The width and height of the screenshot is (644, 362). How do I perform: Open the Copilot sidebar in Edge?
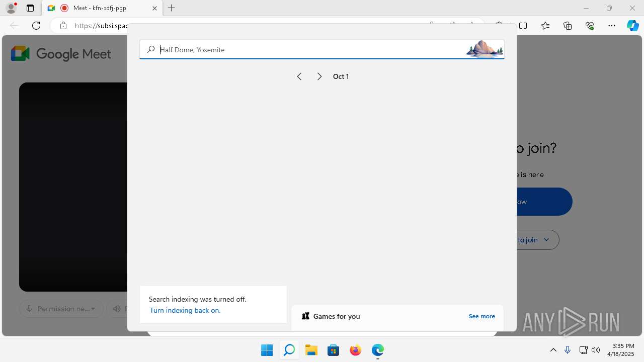pyautogui.click(x=632, y=26)
